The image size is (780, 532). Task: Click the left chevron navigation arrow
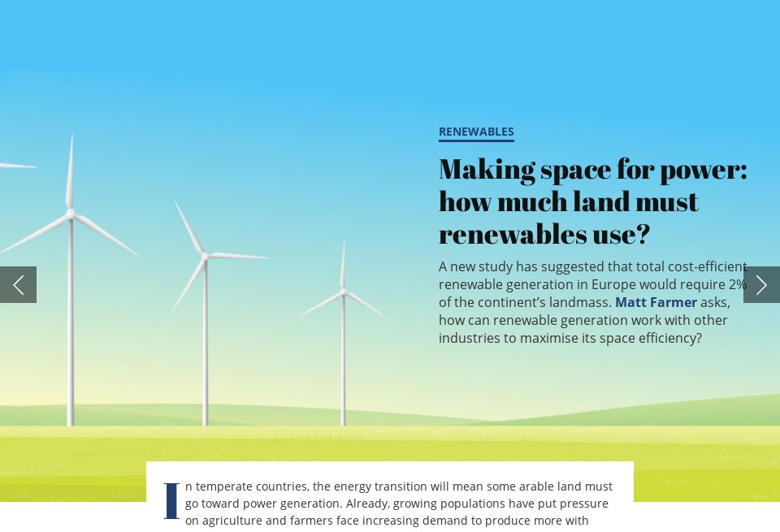(x=18, y=284)
